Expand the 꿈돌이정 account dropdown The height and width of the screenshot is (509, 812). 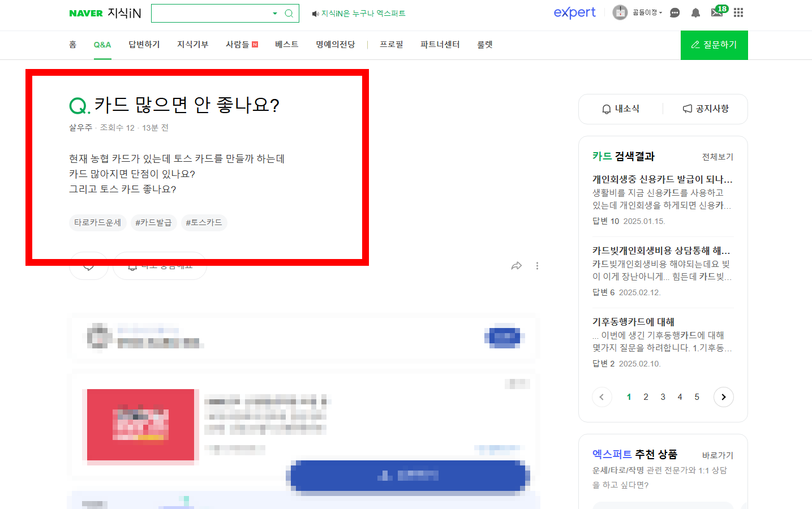(x=647, y=12)
